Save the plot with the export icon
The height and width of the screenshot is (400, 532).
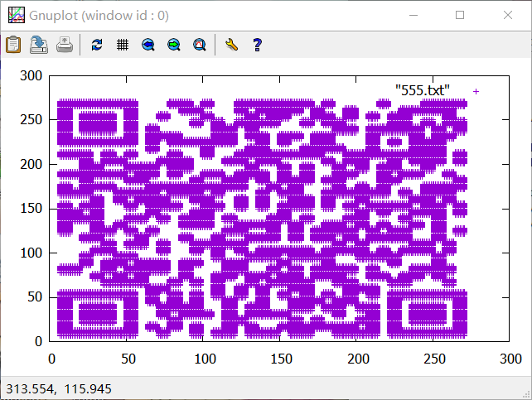coord(39,45)
